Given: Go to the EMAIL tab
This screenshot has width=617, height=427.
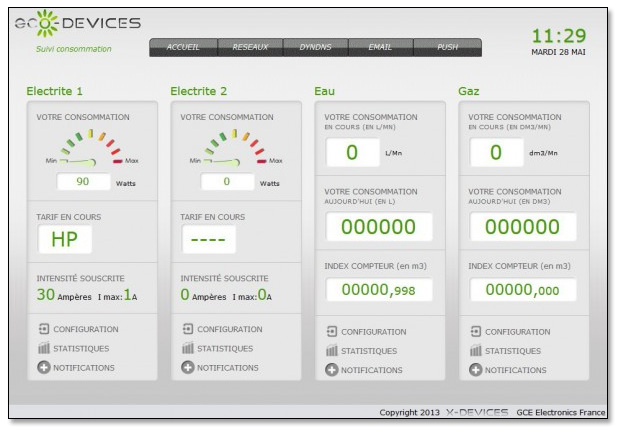Looking at the screenshot, I should (381, 46).
